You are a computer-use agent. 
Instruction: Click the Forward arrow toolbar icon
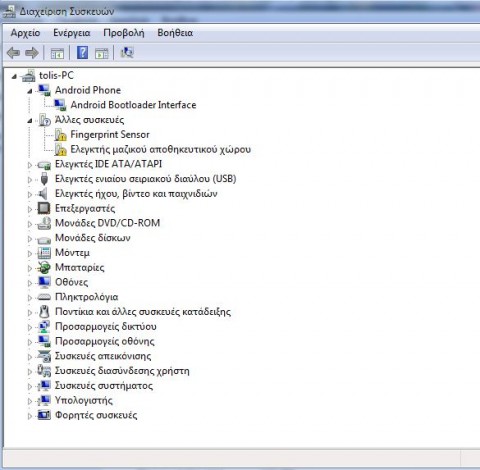(x=32, y=53)
